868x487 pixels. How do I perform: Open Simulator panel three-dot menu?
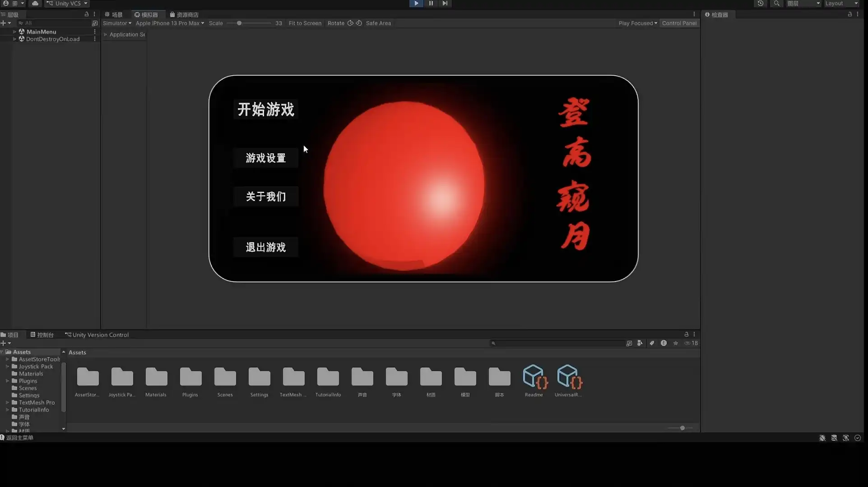694,14
